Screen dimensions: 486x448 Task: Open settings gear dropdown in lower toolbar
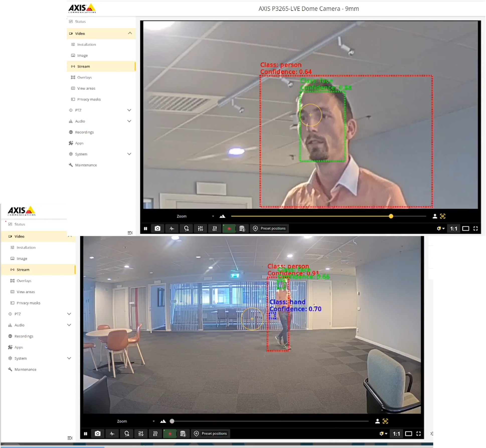point(383,434)
